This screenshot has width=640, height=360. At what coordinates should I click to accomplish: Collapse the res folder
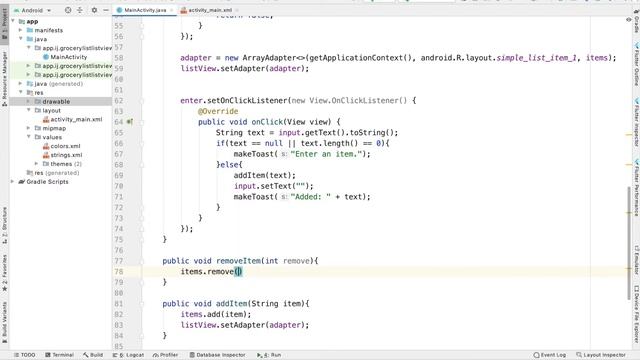tap(20, 93)
